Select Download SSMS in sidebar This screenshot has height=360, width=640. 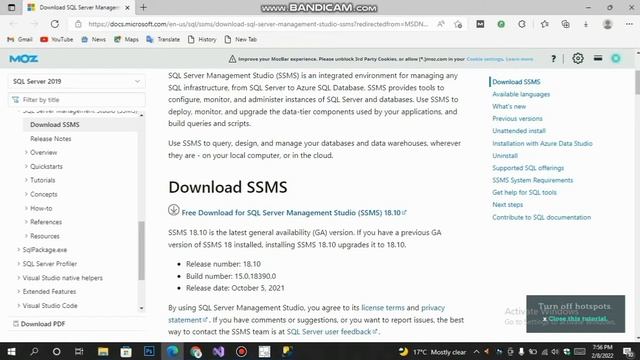55,124
